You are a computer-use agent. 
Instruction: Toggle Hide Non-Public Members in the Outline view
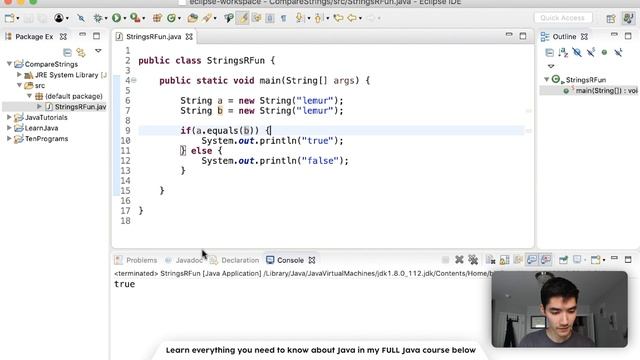604,52
